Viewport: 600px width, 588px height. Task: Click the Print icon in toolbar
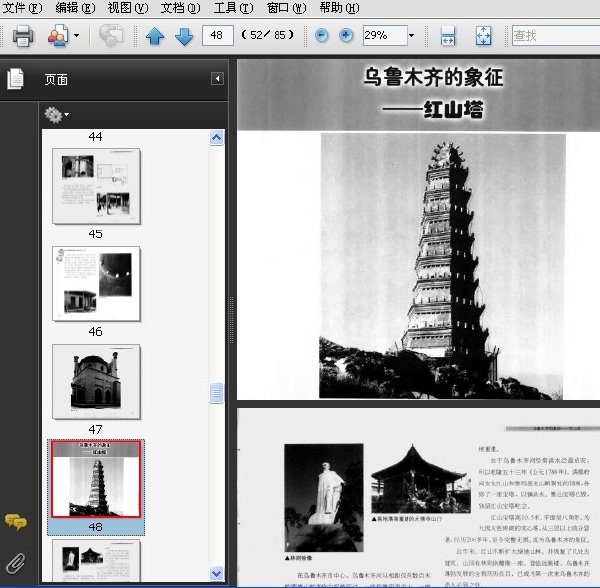[x=23, y=36]
